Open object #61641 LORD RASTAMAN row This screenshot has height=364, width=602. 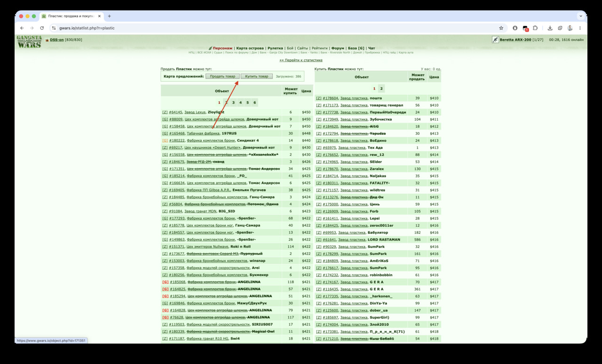pos(329,240)
